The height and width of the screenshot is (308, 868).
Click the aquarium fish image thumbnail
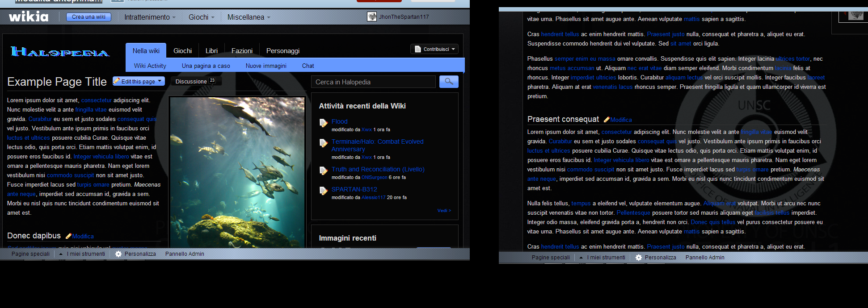[237, 172]
